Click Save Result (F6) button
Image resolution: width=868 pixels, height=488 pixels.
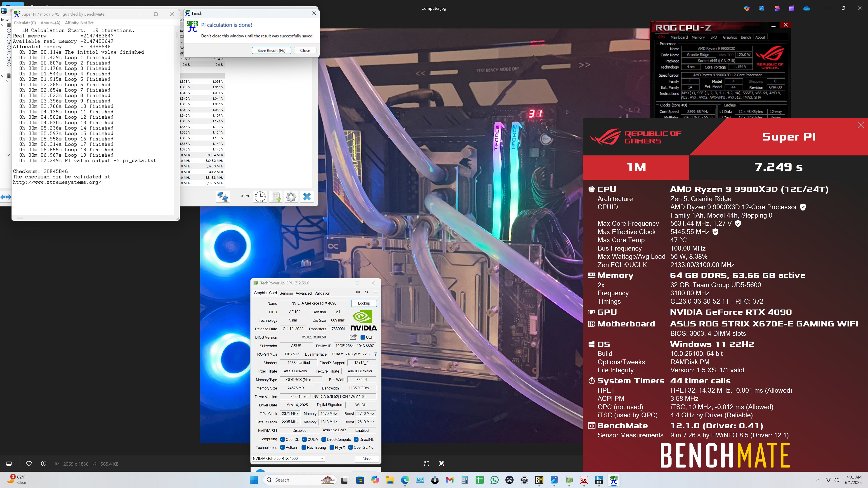point(271,50)
